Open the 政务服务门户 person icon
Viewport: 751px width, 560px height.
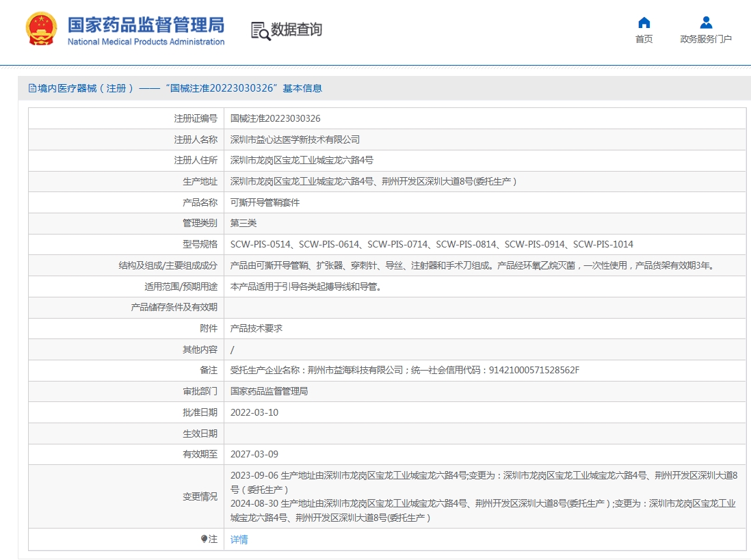pyautogui.click(x=706, y=23)
